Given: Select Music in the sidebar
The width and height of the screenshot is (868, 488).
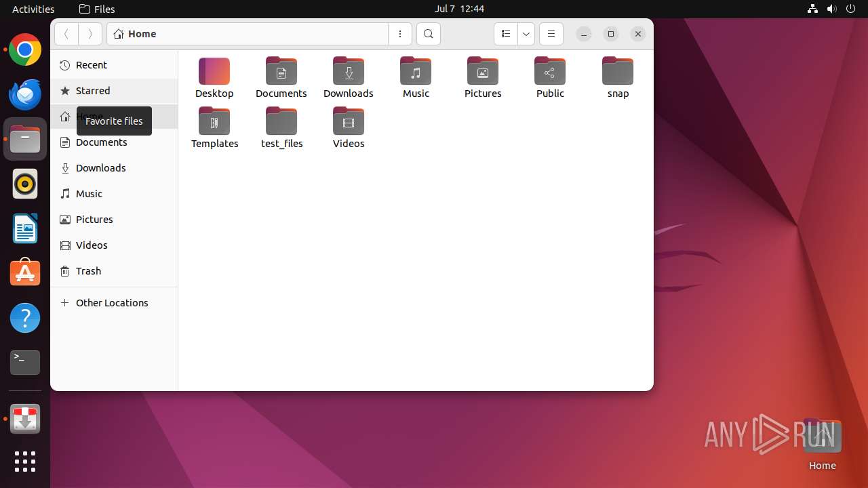Looking at the screenshot, I should (114, 194).
